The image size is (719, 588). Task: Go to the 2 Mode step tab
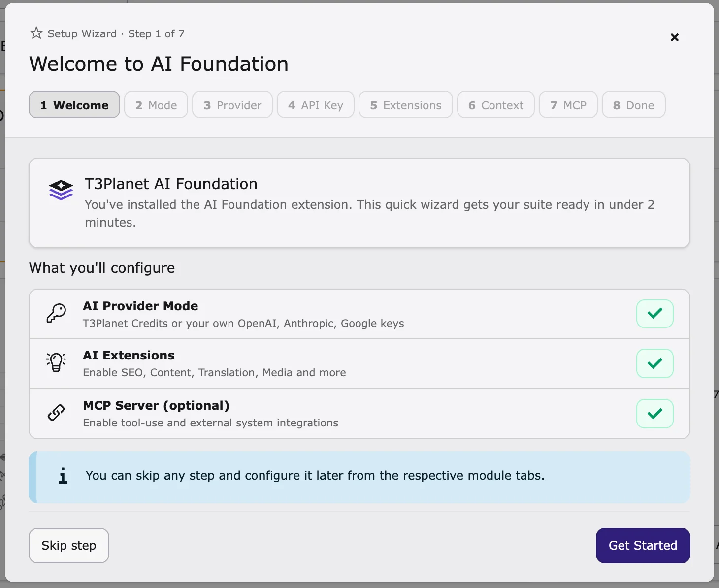tap(156, 104)
